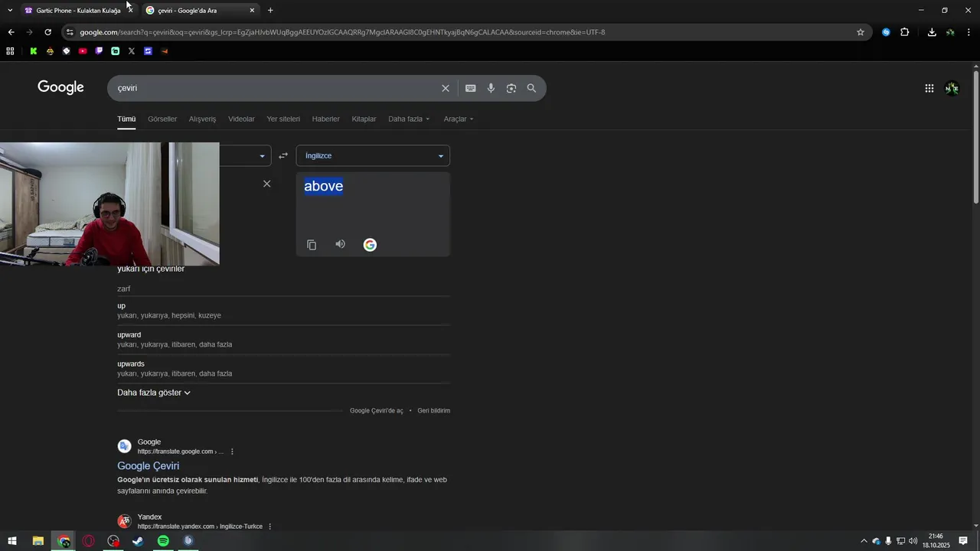Open the X (Twitter) bookmark
The image size is (980, 551).
tap(132, 51)
